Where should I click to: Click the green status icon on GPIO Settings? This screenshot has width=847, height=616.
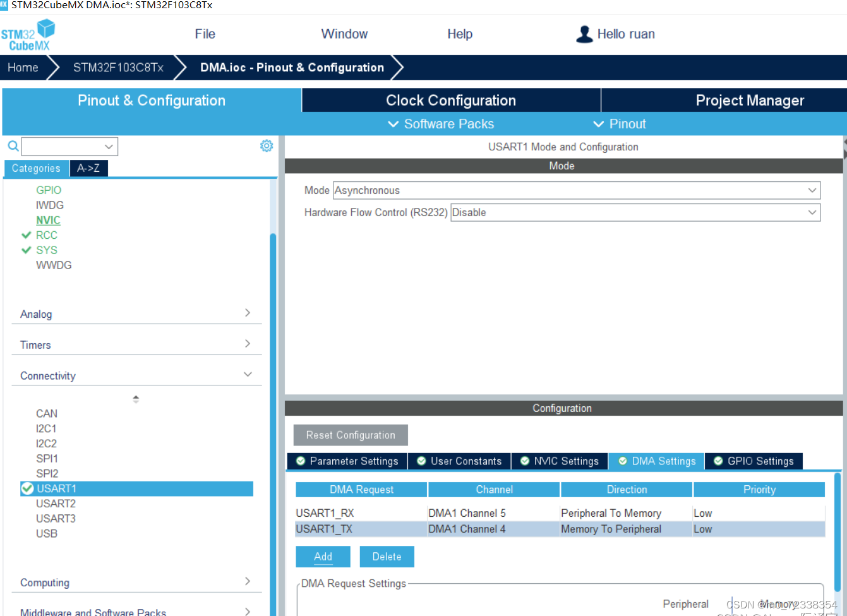click(718, 461)
